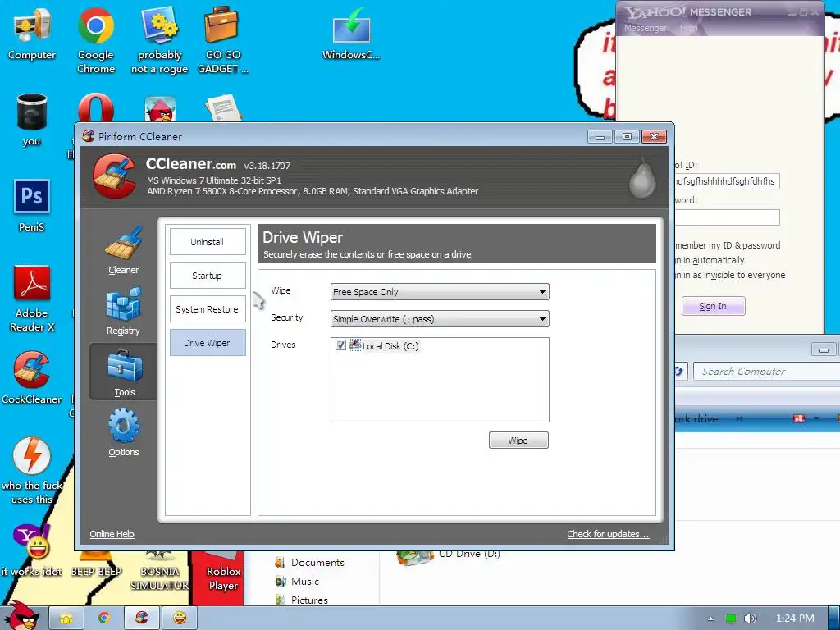Launch Google Chrome from the desktop
Viewport: 840px width, 630px height.
[96, 39]
